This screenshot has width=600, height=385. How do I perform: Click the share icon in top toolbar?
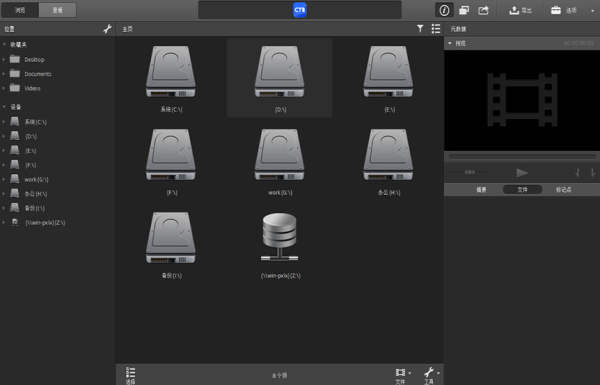pos(483,10)
